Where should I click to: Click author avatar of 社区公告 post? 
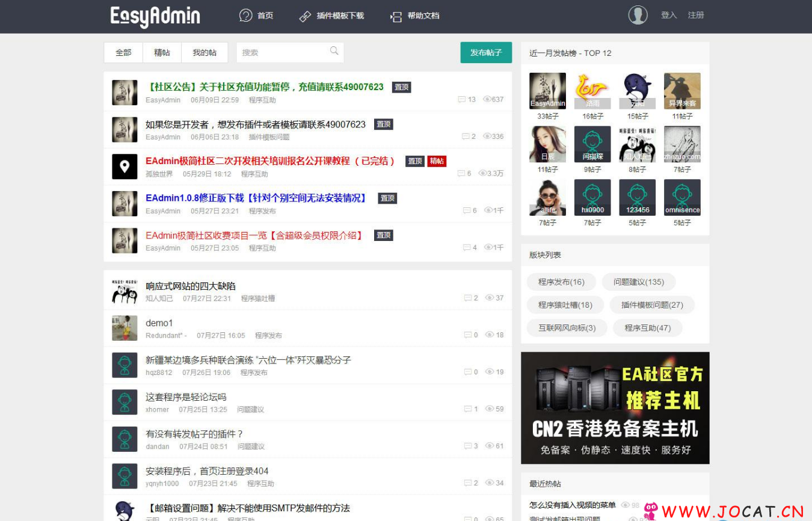pos(125,93)
